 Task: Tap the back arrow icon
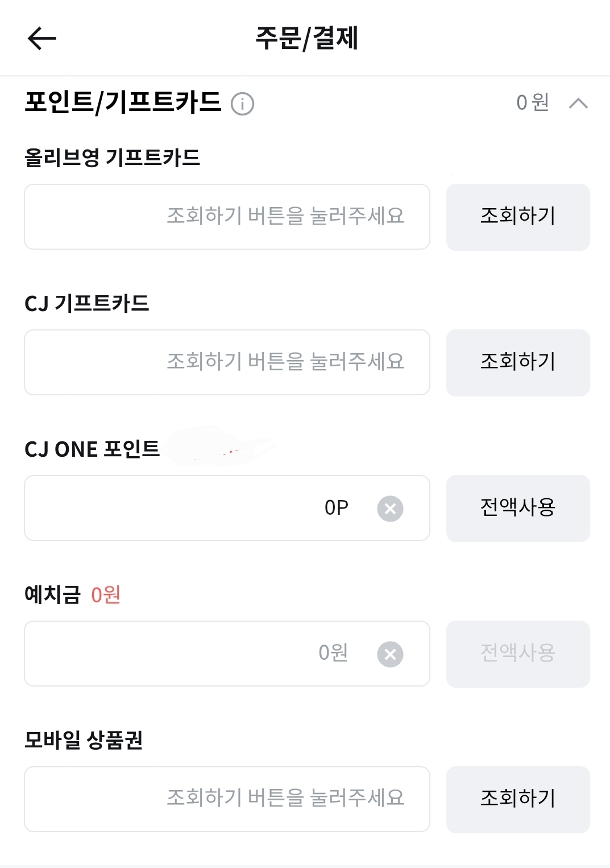42,39
